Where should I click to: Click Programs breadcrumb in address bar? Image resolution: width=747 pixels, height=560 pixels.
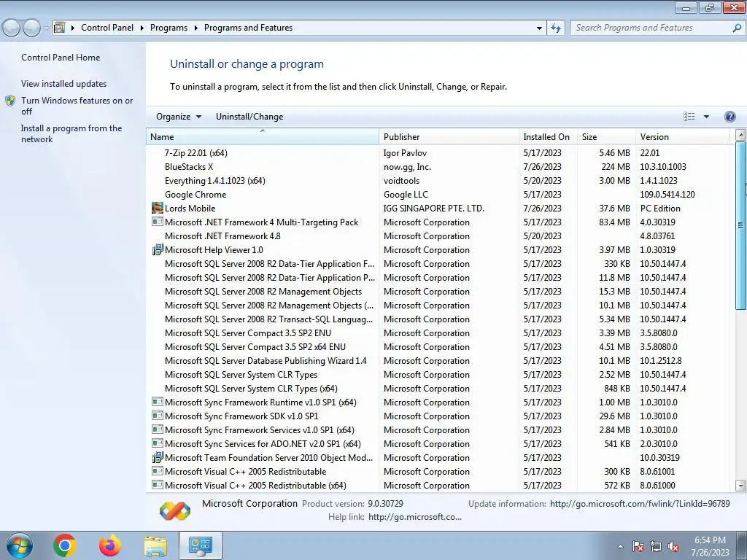[169, 28]
